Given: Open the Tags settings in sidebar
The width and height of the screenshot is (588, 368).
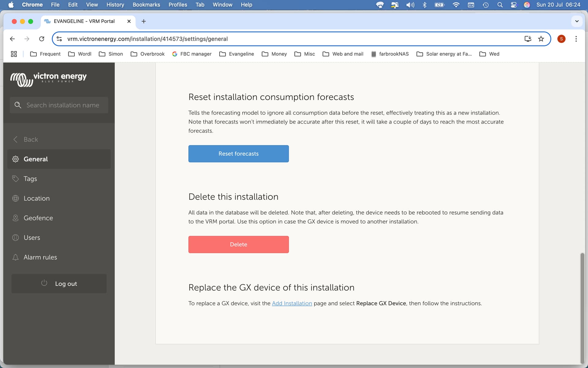Looking at the screenshot, I should click(30, 179).
